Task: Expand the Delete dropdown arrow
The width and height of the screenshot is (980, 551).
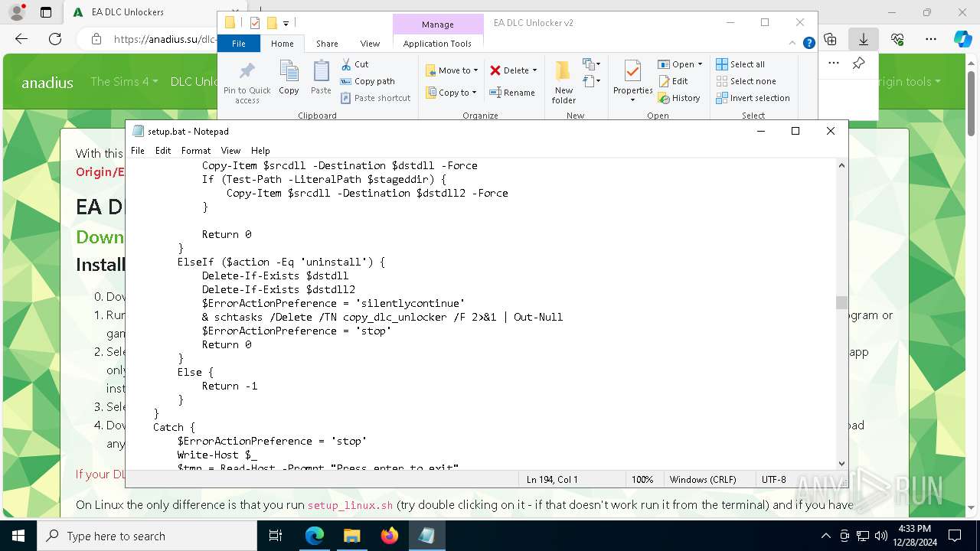Action: click(x=534, y=70)
